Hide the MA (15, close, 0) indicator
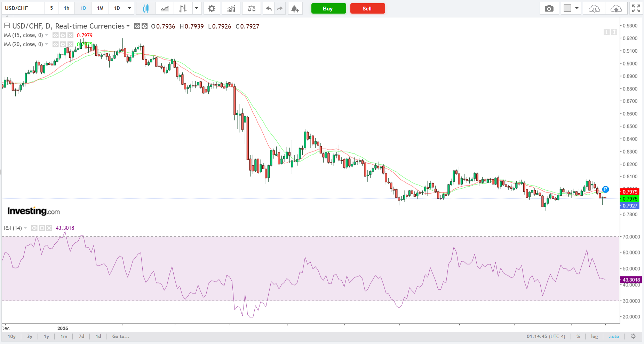 pos(55,35)
